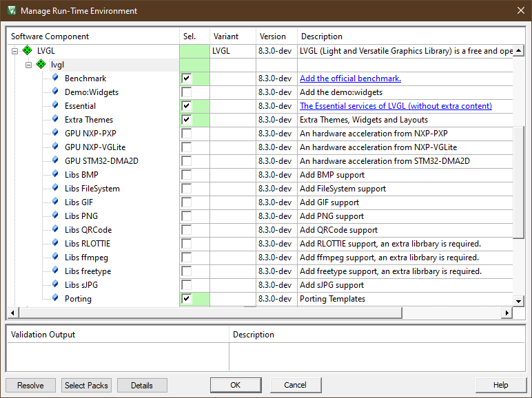Uncheck the Benchmark component checkbox

(186, 78)
